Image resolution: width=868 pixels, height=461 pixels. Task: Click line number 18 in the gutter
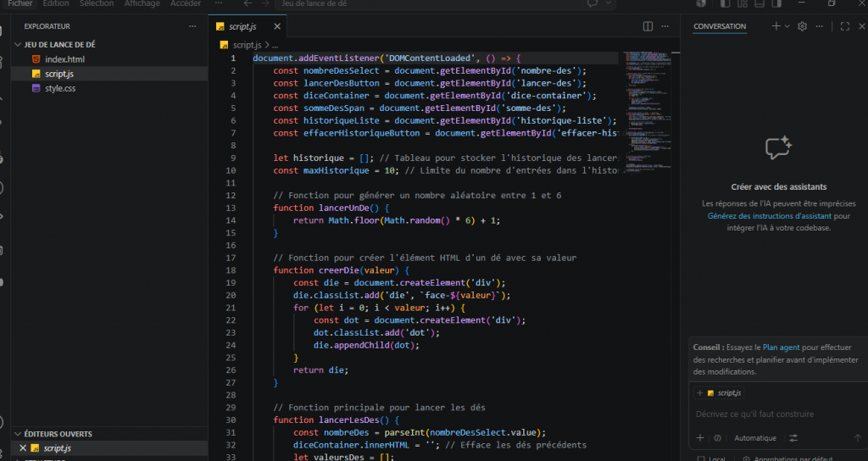pyautogui.click(x=231, y=270)
